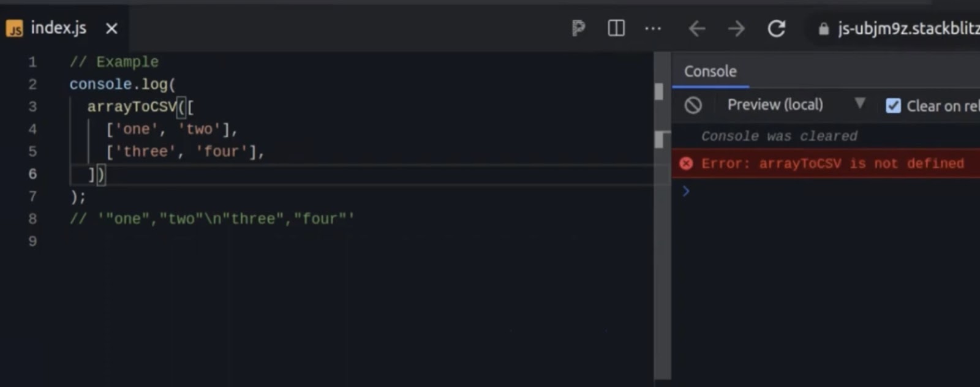The width and height of the screenshot is (980, 387).
Task: Select the index.js tab
Action: pyautogui.click(x=59, y=28)
